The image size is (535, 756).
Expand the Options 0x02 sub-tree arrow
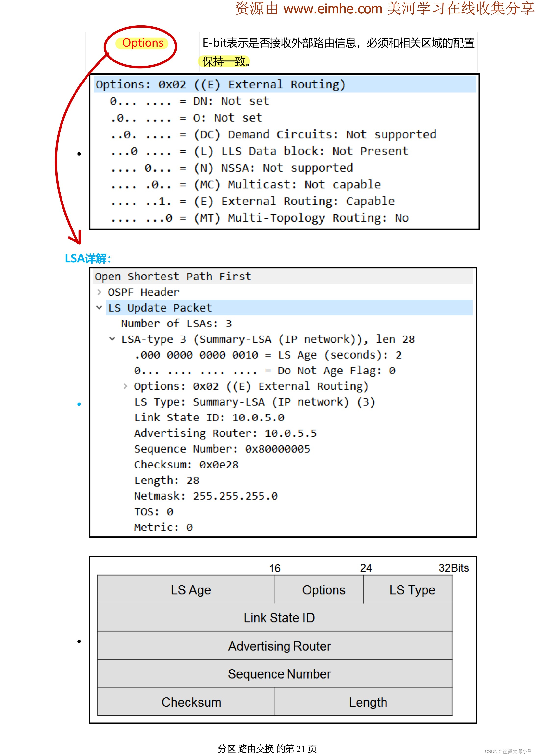(125, 386)
